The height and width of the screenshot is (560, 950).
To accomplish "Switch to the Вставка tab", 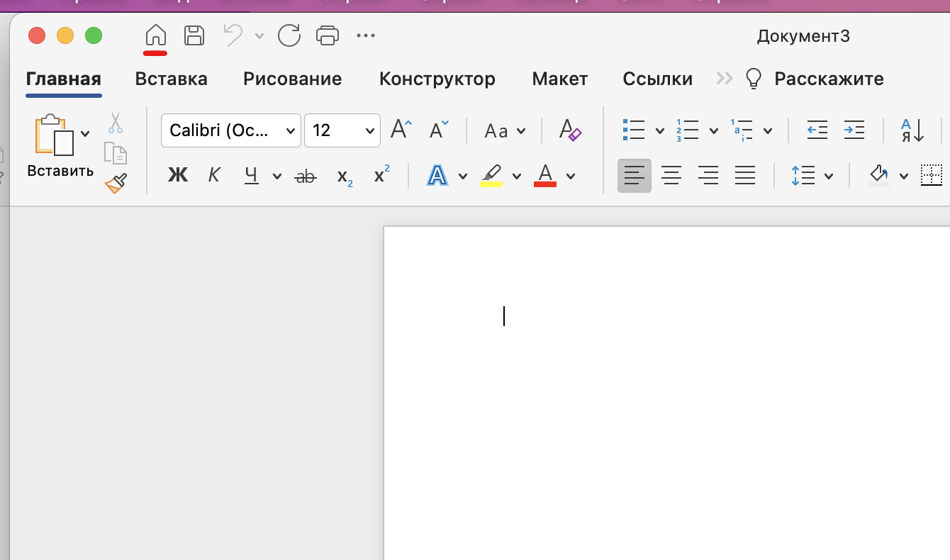I will tap(171, 79).
